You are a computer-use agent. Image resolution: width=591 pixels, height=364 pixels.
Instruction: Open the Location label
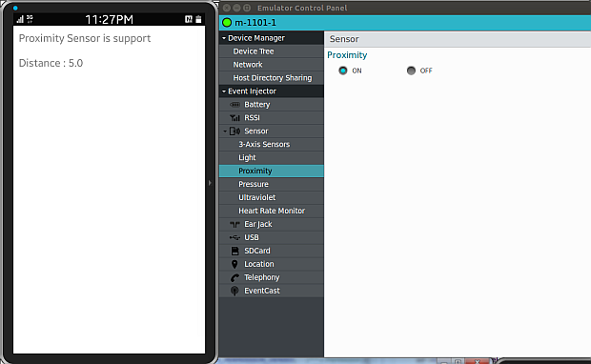[x=259, y=264]
